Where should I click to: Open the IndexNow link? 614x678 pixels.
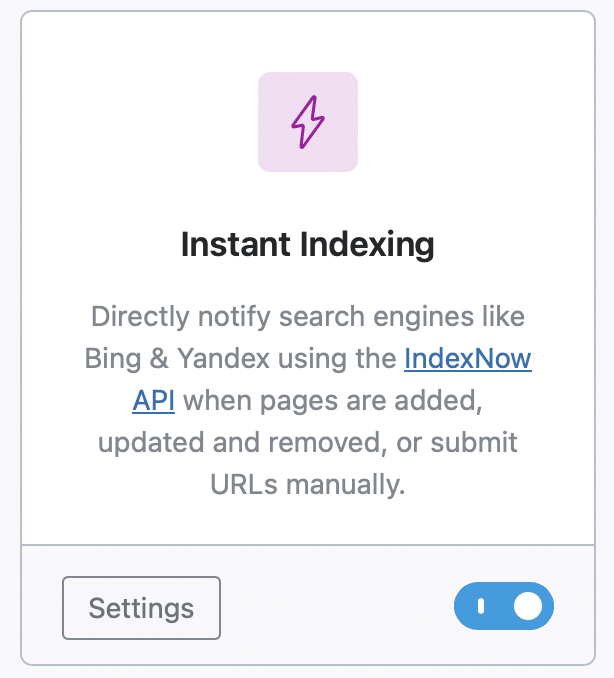point(468,358)
